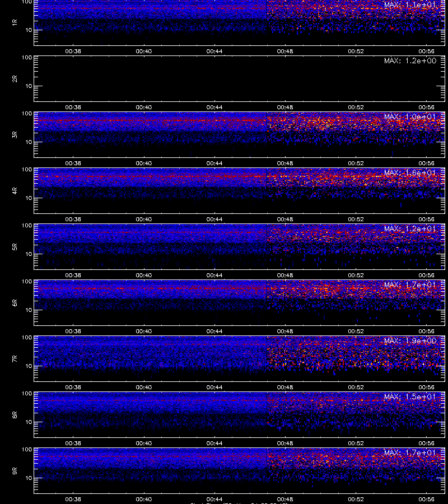Click the 00:40 time tick below panel 5R
Image resolution: width=448 pixels, height=504 pixels.
(x=144, y=275)
